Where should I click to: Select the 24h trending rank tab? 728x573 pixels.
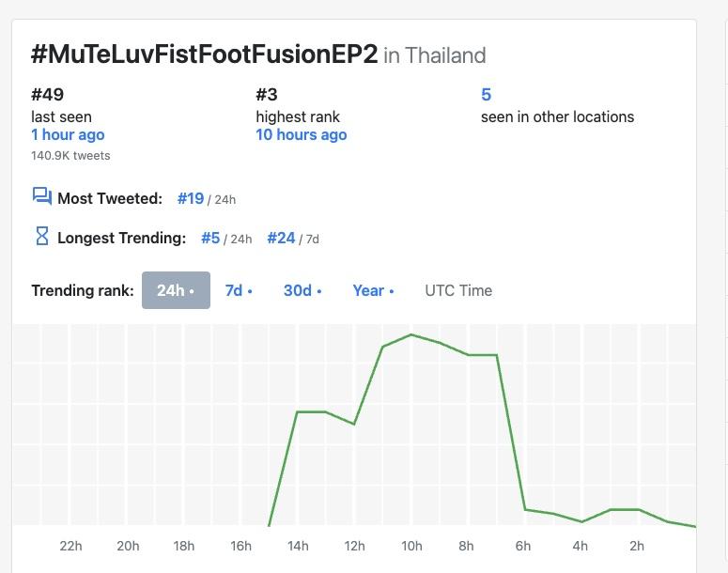pyautogui.click(x=176, y=290)
